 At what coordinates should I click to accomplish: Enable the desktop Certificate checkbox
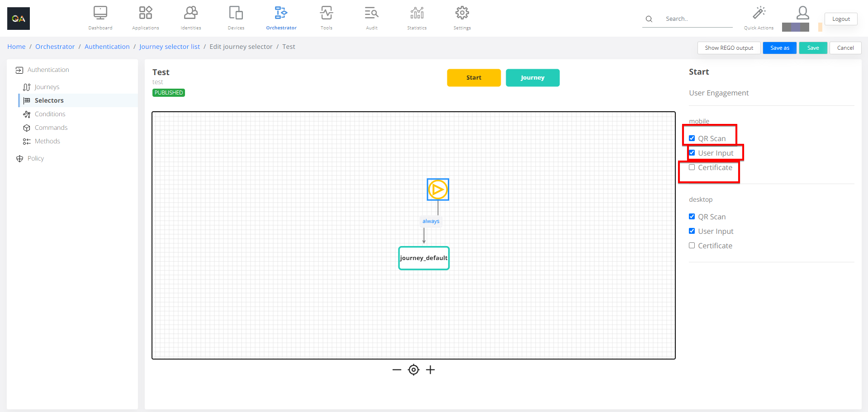coord(692,246)
